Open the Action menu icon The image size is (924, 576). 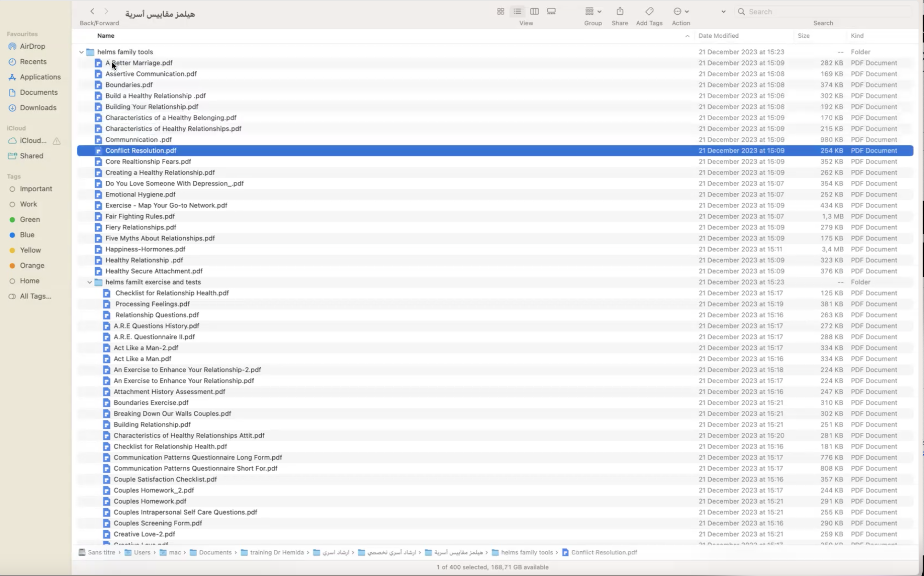pos(680,11)
